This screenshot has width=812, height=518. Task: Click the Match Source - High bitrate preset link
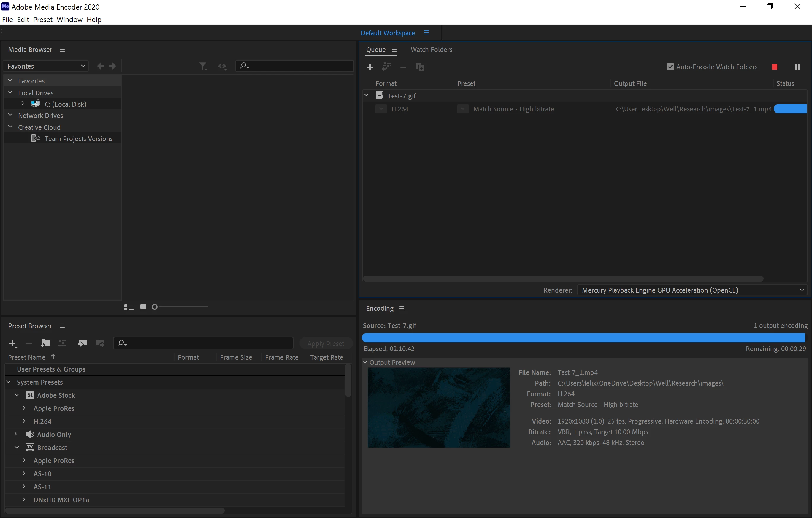(513, 109)
